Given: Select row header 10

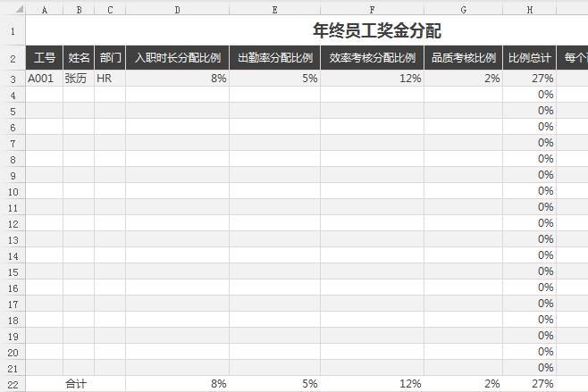Looking at the screenshot, I should pos(13,191).
